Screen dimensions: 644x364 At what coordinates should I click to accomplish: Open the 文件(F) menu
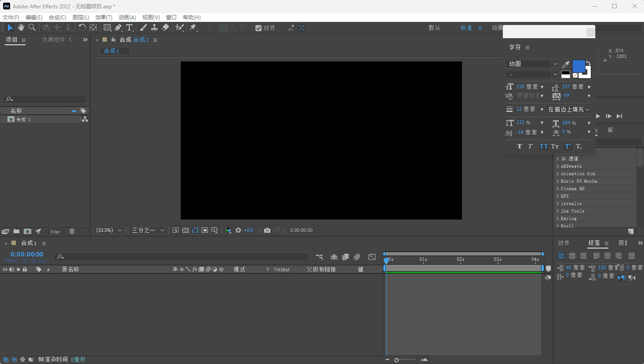click(11, 17)
